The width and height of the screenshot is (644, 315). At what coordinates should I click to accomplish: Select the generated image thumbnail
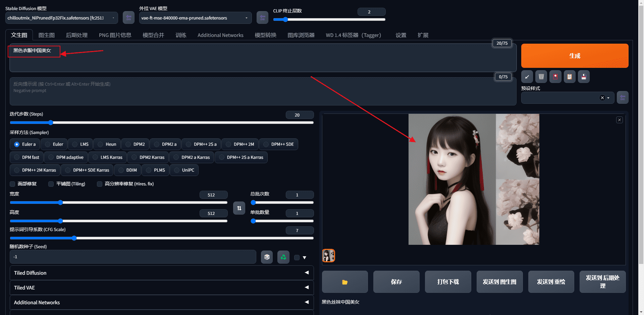328,256
